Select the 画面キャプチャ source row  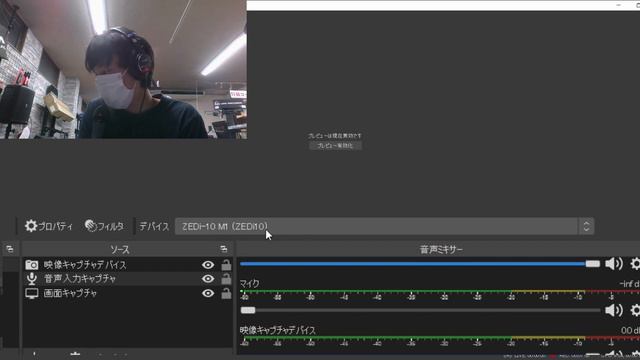[x=127, y=293]
